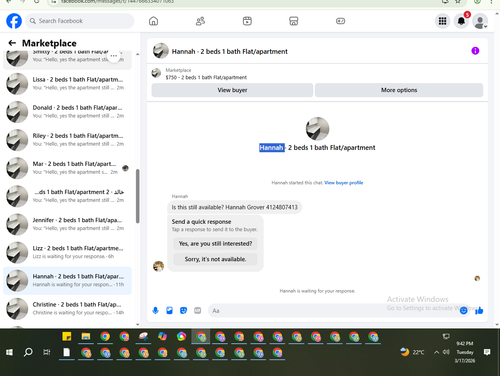Choose a sticker icon
Viewport: 500px width, 376px height.
[x=183, y=311]
